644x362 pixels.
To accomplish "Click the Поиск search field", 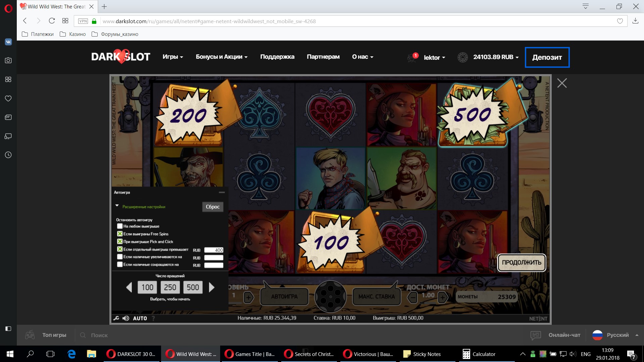I will [99, 335].
